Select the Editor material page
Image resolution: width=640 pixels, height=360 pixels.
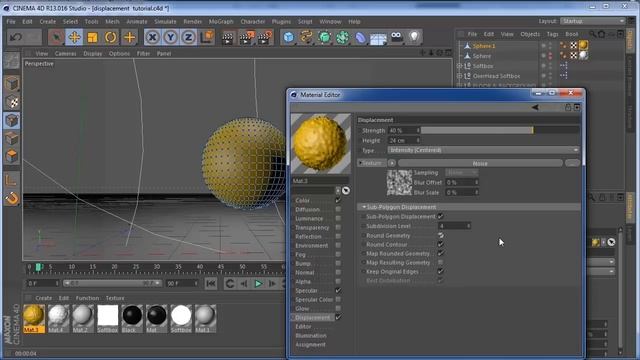(303, 327)
